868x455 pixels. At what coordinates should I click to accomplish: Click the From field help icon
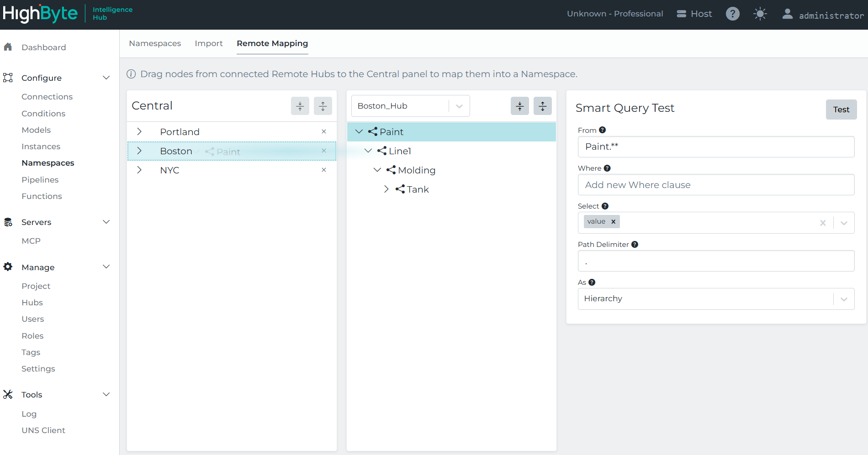click(x=603, y=130)
